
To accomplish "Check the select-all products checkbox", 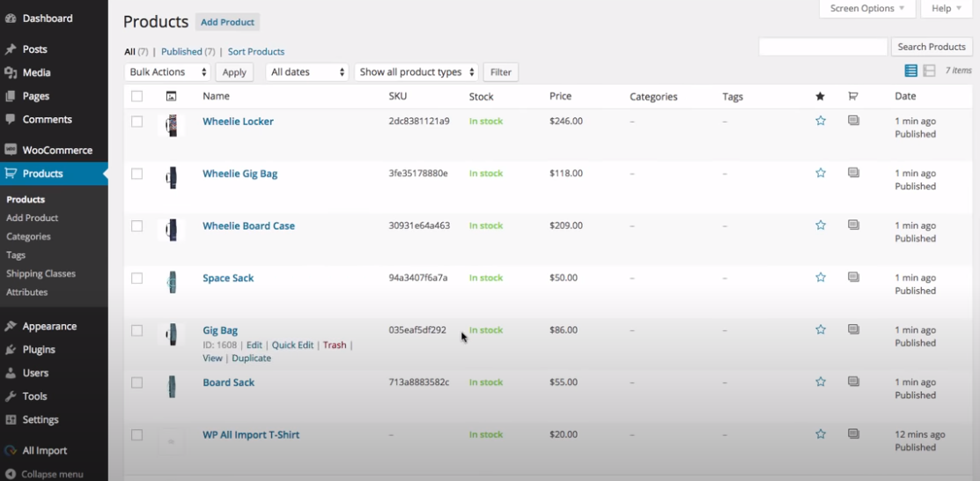I will [x=136, y=96].
